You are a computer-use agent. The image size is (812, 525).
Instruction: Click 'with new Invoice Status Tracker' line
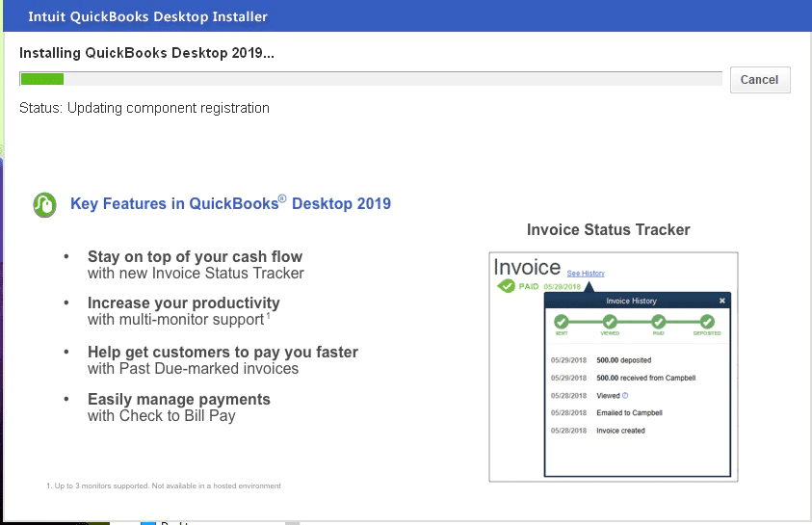[x=196, y=273]
